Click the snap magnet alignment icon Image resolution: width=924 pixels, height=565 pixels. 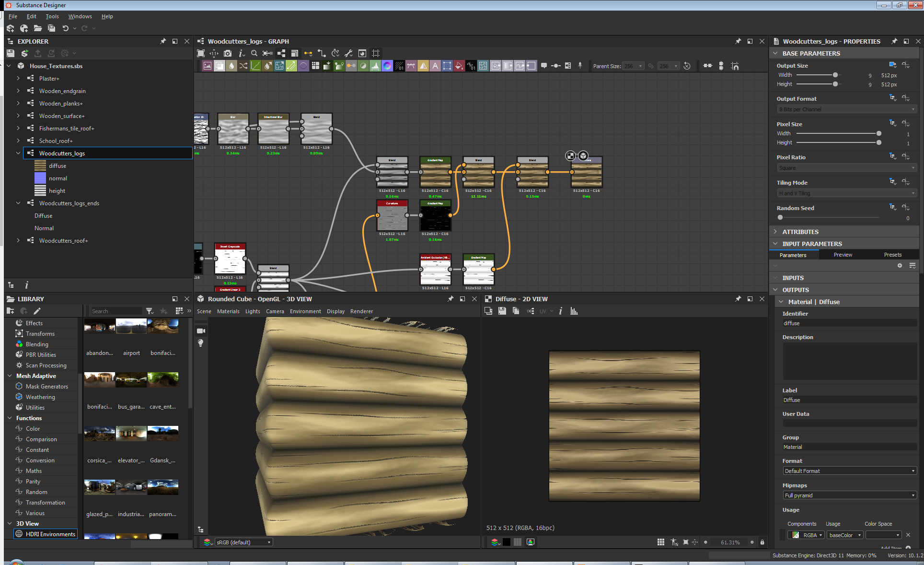(x=735, y=66)
